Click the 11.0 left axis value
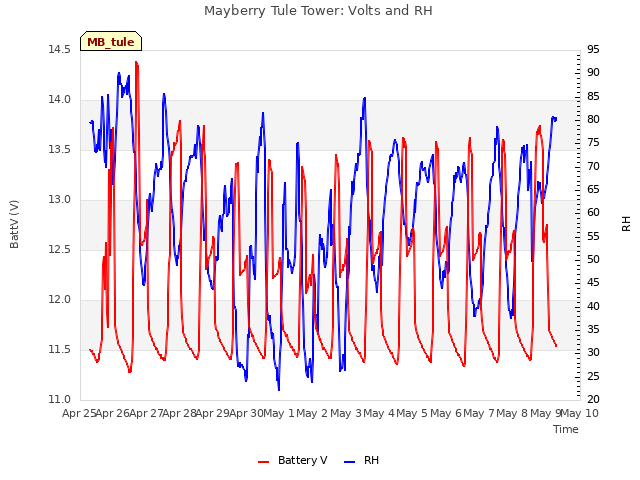The width and height of the screenshot is (640, 480). [x=60, y=400]
